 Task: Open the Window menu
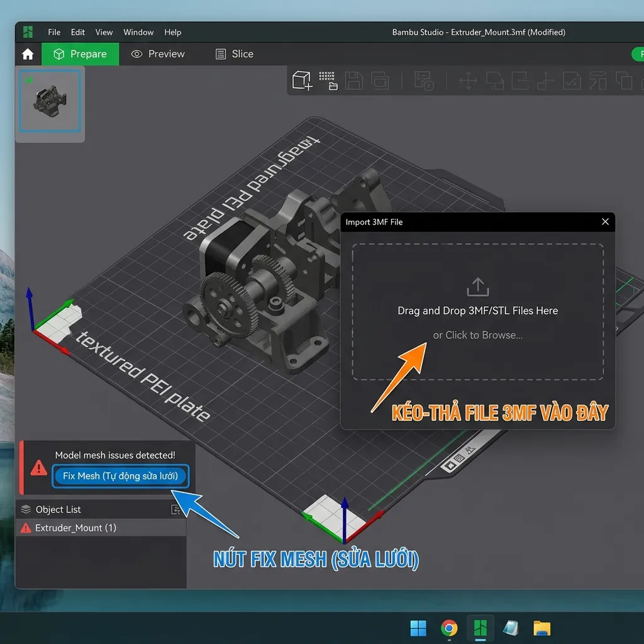(138, 32)
